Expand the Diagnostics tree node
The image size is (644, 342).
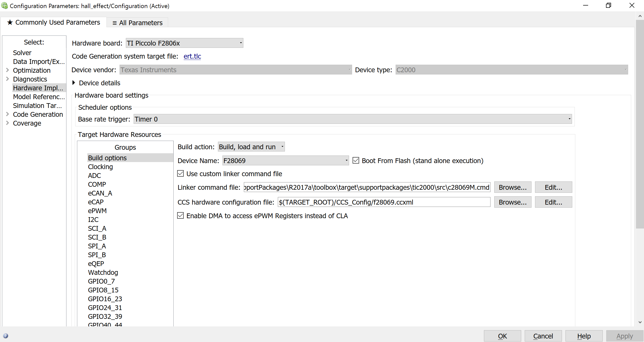7,79
